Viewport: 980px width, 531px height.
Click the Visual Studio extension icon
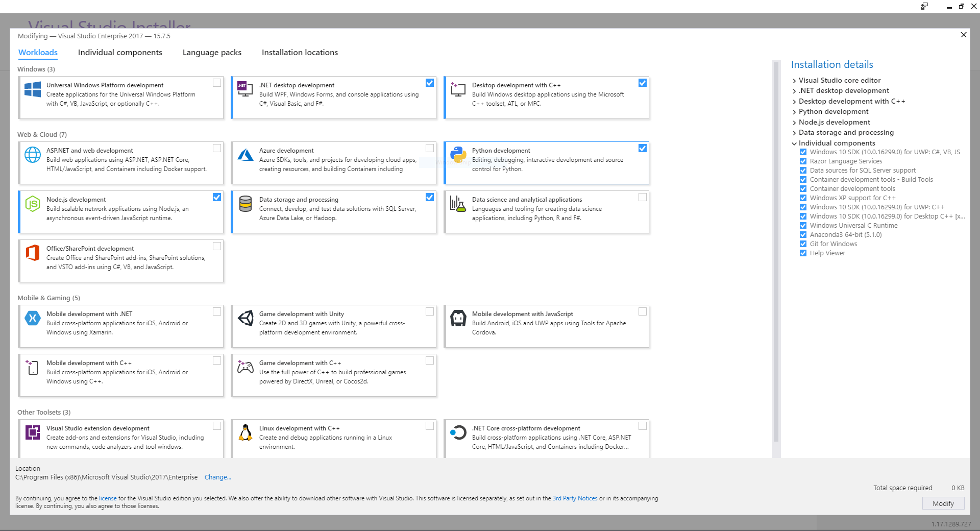[33, 432]
